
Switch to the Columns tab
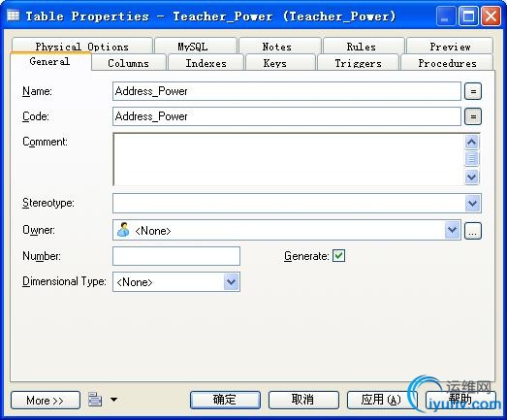coord(129,63)
